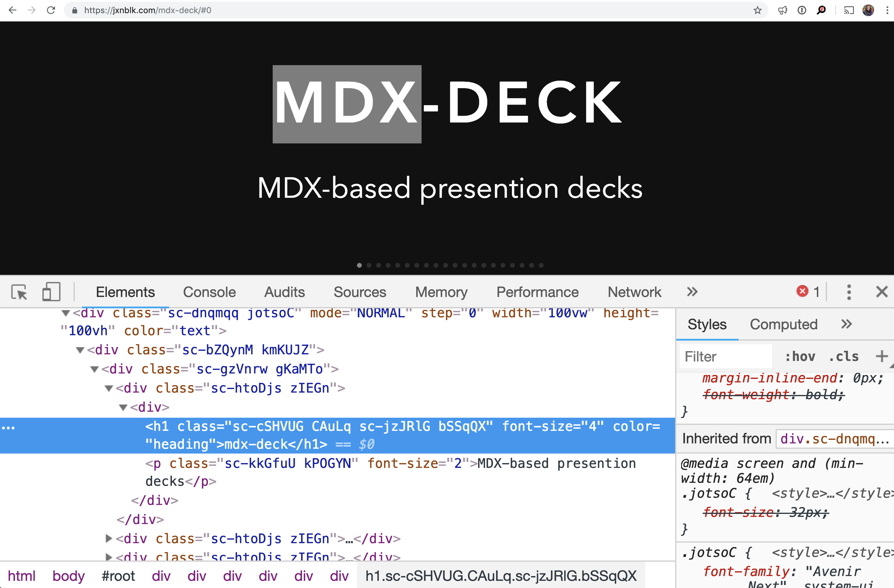The height and width of the screenshot is (588, 894).
Task: Show more DevTools tabs chevron
Action: [x=692, y=292]
